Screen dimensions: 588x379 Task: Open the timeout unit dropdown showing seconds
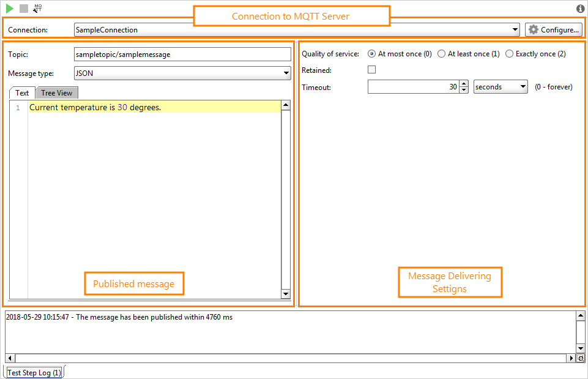(x=501, y=87)
